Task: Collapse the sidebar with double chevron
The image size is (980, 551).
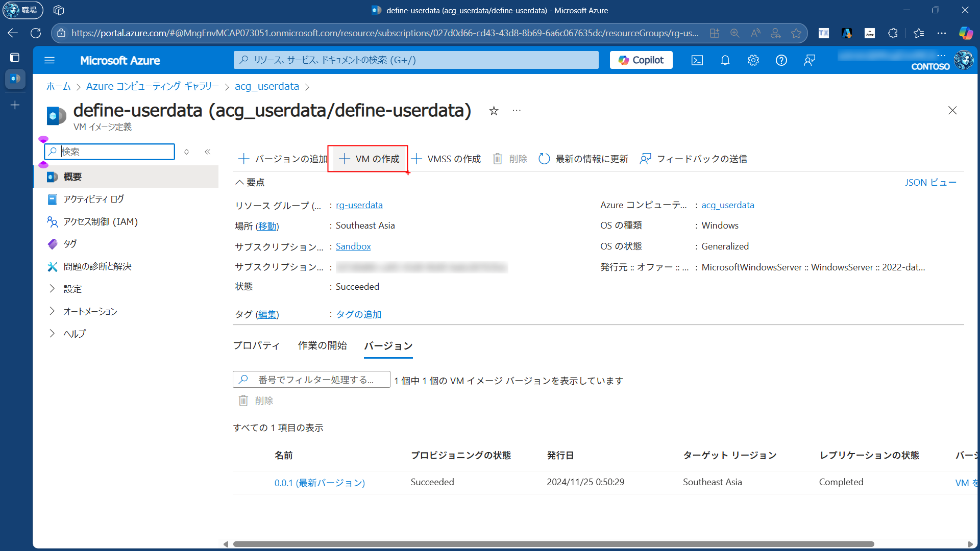Action: (207, 152)
